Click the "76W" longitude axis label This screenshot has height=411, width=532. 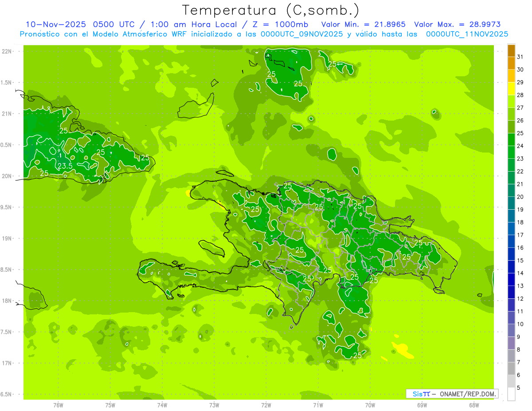[58, 405]
